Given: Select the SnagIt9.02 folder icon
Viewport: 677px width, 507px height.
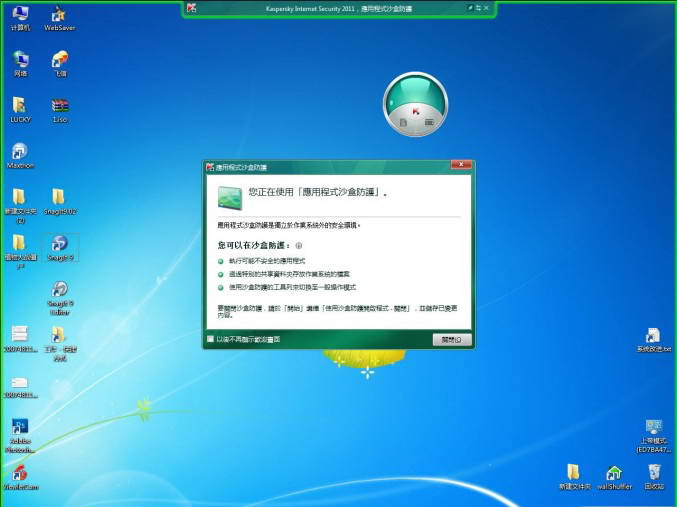Looking at the screenshot, I should pyautogui.click(x=60, y=201).
